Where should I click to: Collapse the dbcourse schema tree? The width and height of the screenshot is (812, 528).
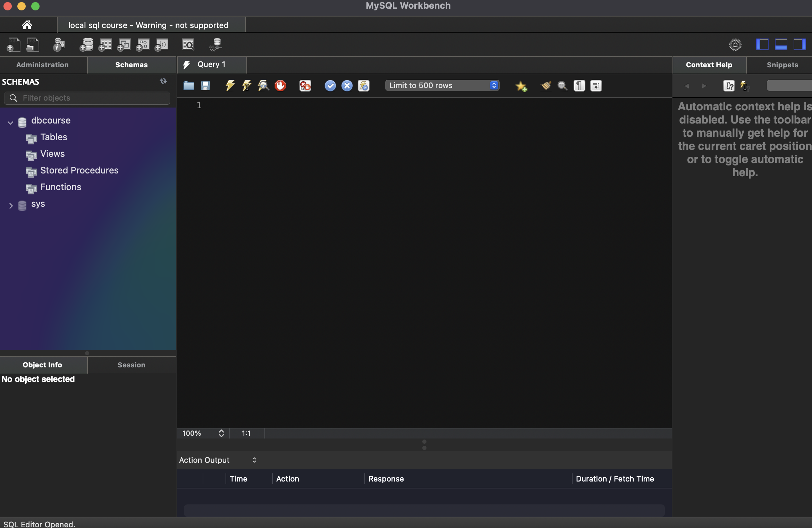(10, 122)
